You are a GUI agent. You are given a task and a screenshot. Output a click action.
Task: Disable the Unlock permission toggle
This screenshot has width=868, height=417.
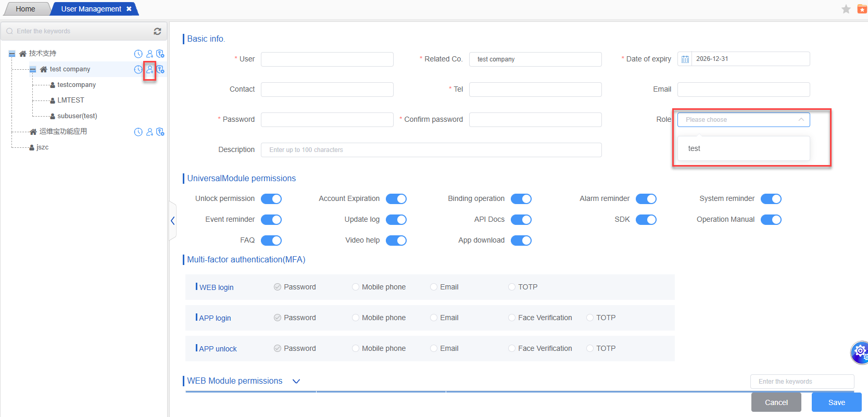[271, 199]
